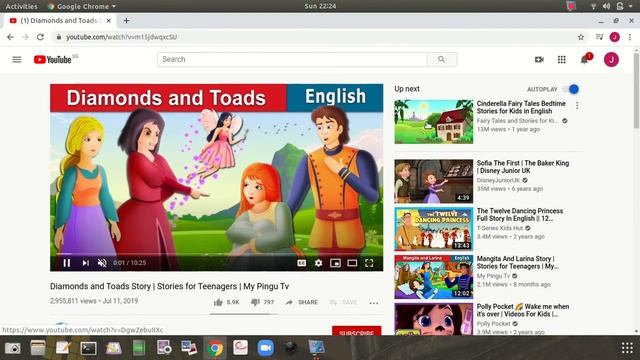
Task: Open Chrome three-dot menu
Action: (630, 37)
